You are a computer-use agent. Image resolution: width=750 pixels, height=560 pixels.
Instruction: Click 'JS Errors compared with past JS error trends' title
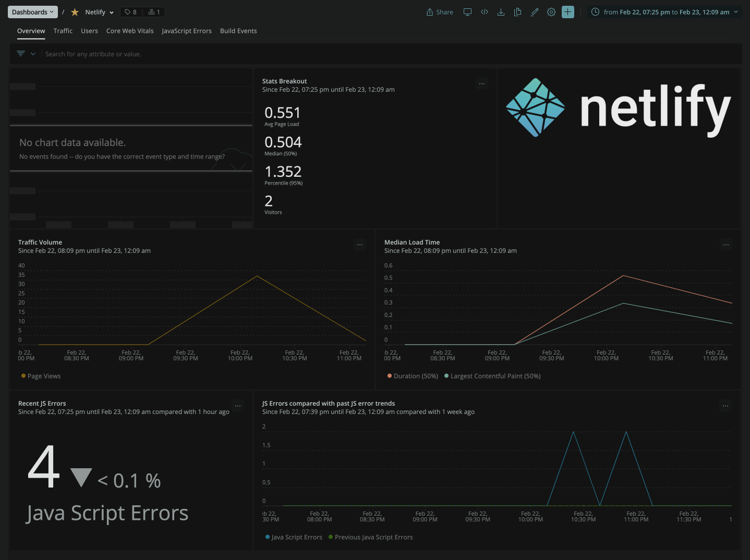pyautogui.click(x=329, y=404)
